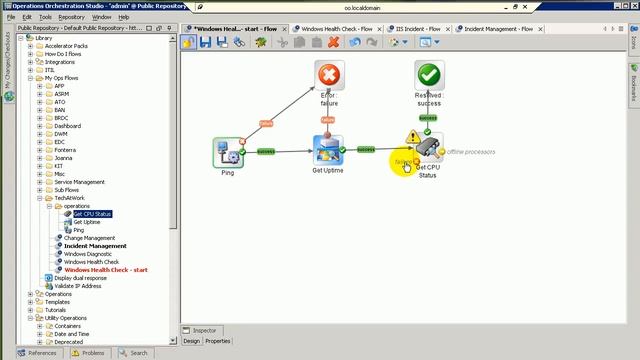
Task: Click the checkmark history icon after Save As
Action: tap(239, 42)
